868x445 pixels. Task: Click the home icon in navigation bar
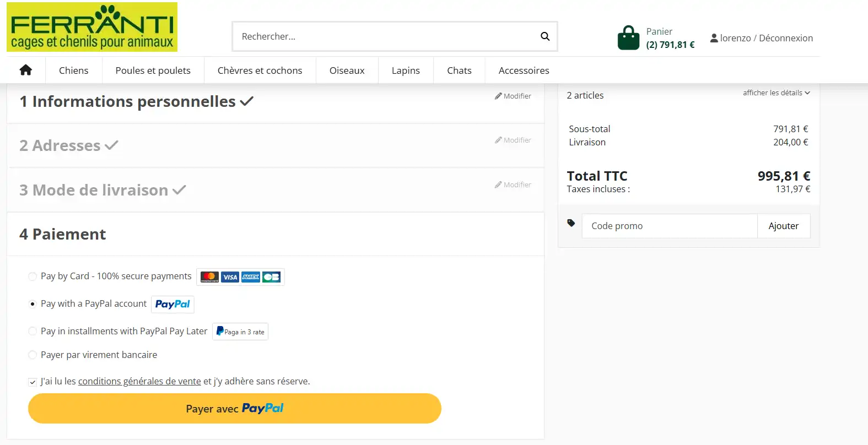click(x=25, y=70)
